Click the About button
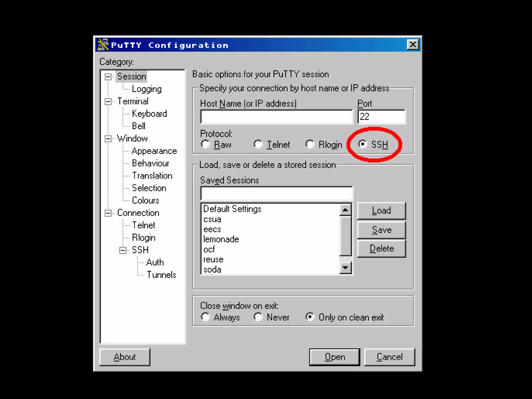This screenshot has width=532, height=399. point(124,357)
